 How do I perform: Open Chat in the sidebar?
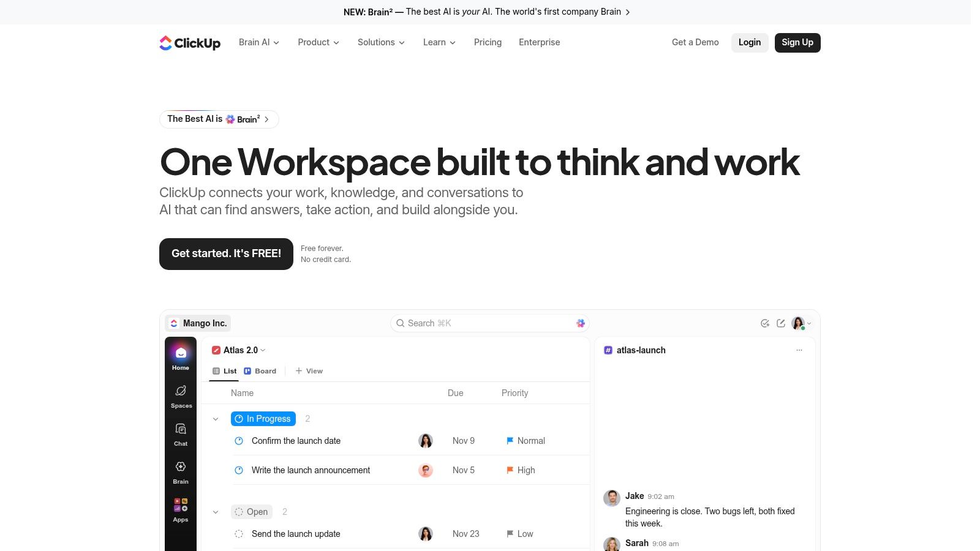pyautogui.click(x=181, y=434)
